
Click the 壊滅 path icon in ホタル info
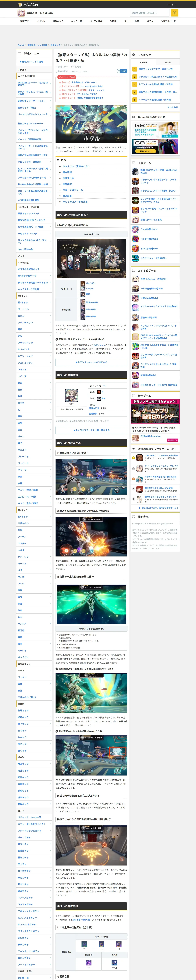[99, 398]
